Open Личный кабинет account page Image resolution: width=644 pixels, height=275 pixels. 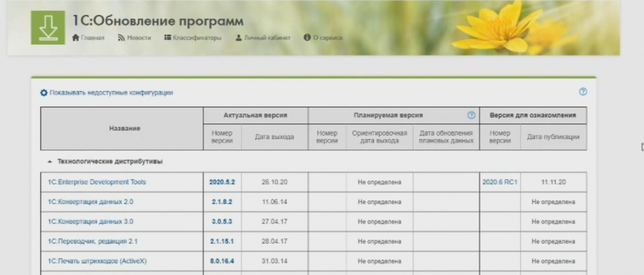263,38
